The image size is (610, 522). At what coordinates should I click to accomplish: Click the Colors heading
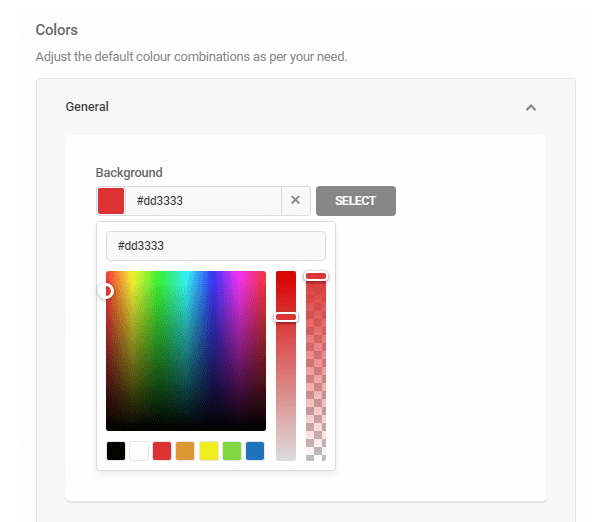pyautogui.click(x=57, y=30)
